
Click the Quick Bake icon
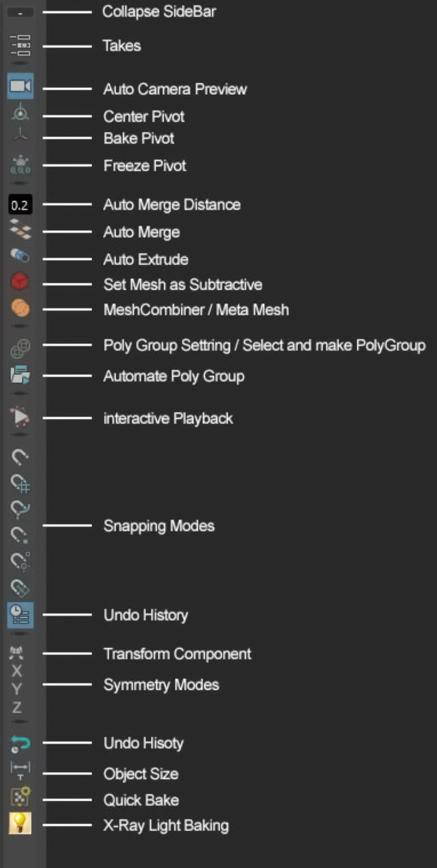20,797
